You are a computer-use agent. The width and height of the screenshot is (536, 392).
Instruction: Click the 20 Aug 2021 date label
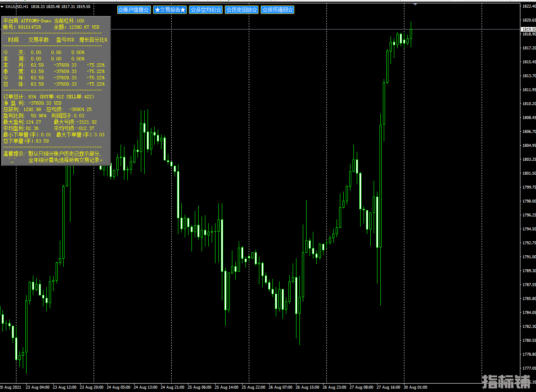(x=11, y=387)
